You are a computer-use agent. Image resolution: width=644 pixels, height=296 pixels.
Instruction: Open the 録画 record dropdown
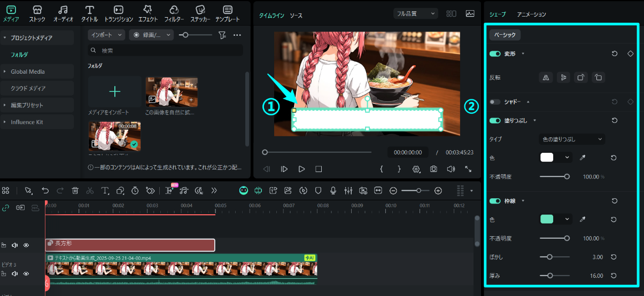point(151,35)
